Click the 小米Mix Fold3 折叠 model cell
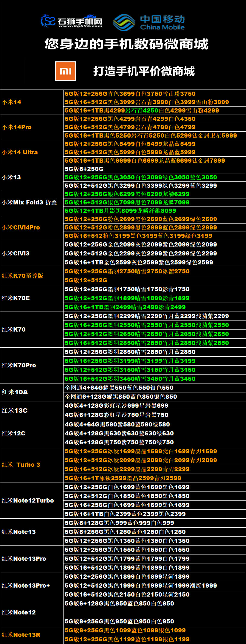246x644 pixels. (x=32, y=202)
